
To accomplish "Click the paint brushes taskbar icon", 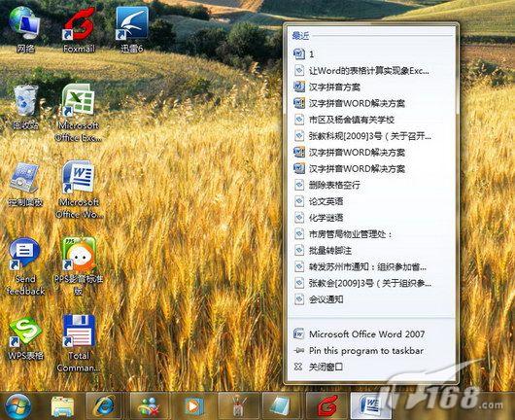I will (238, 406).
